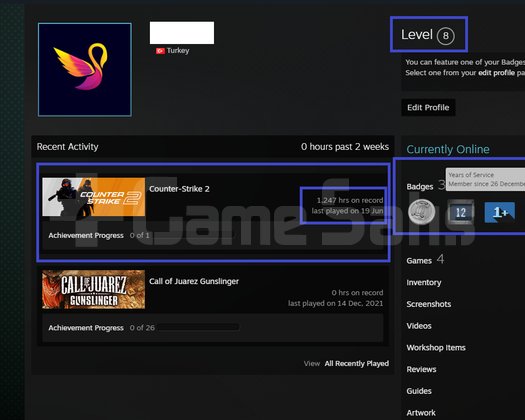Open the Games list link

tap(419, 261)
